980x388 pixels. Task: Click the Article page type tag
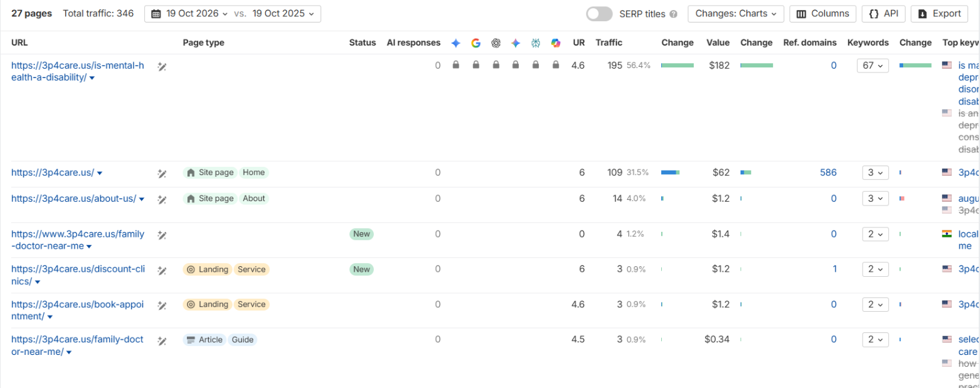(x=204, y=340)
